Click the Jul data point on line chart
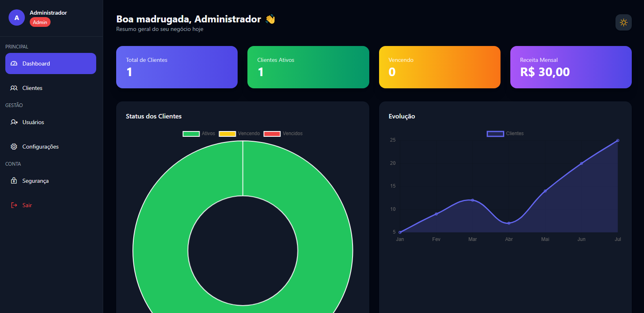 618,140
